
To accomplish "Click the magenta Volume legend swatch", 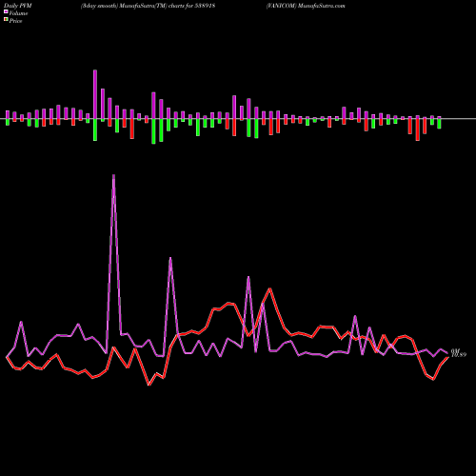I will (x=6, y=11).
